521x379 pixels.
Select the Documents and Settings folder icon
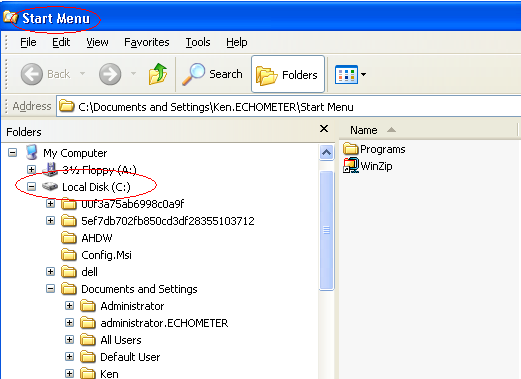(x=69, y=289)
